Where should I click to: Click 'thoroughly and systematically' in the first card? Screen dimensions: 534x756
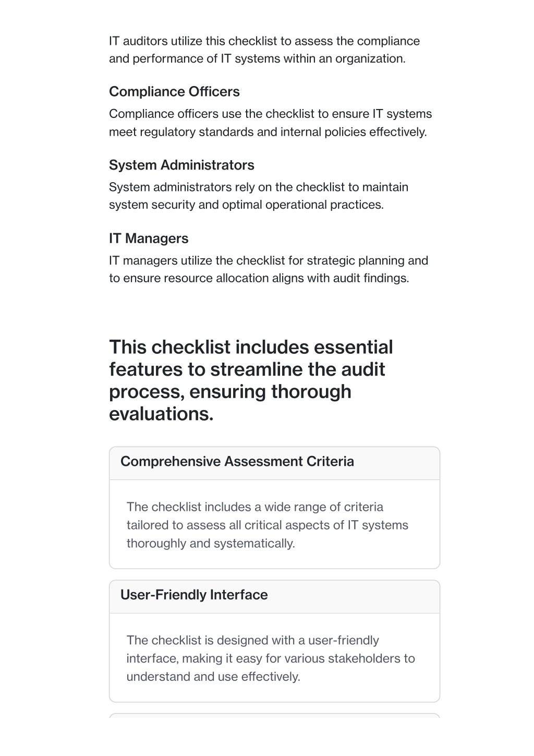pyautogui.click(x=211, y=543)
